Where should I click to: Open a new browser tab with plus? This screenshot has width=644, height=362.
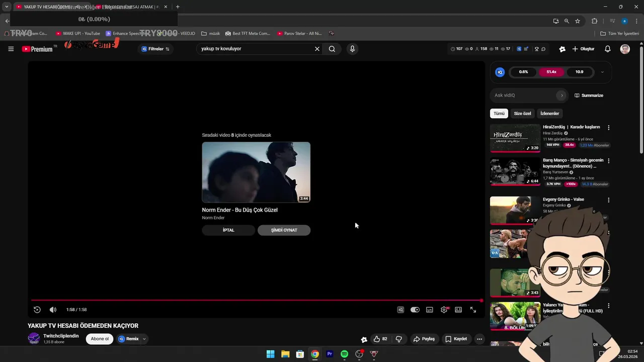click(x=178, y=7)
